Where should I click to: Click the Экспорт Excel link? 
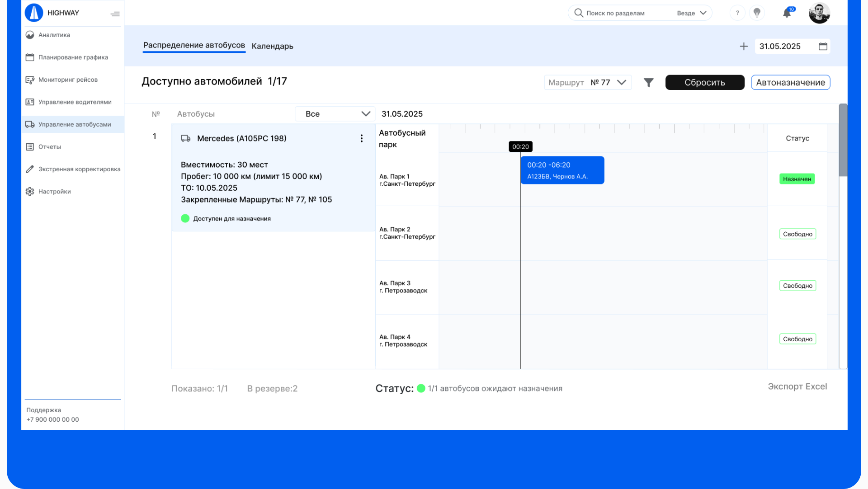pos(797,386)
